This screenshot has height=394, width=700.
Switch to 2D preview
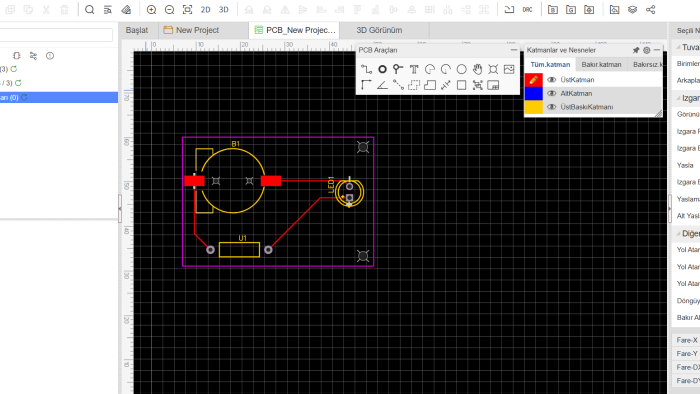(205, 9)
